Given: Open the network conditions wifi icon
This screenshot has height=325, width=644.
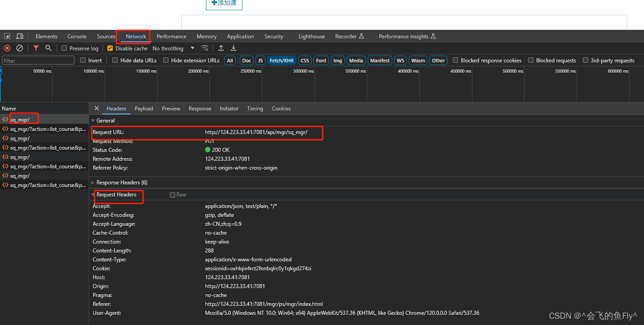Looking at the screenshot, I should coord(205,48).
